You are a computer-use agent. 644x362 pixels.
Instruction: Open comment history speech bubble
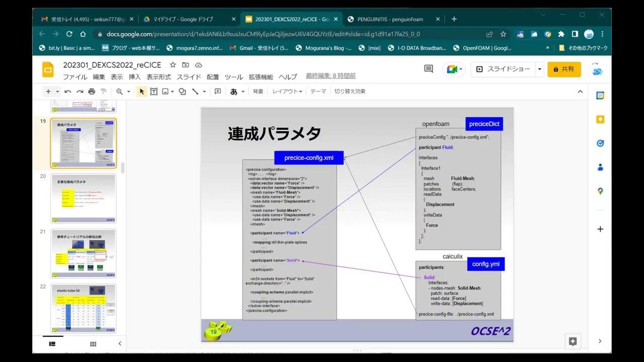pyautogui.click(x=429, y=69)
